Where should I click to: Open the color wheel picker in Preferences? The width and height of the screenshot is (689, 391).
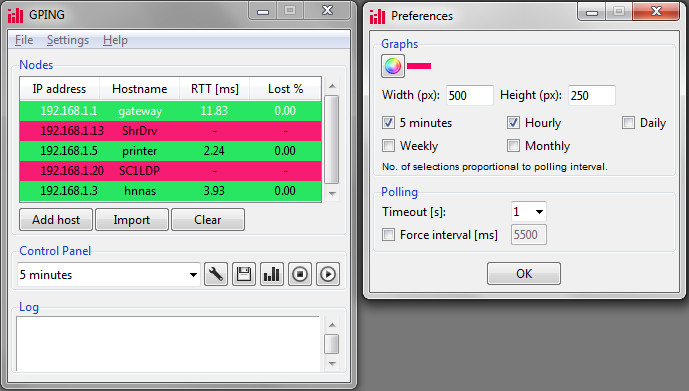(x=393, y=66)
